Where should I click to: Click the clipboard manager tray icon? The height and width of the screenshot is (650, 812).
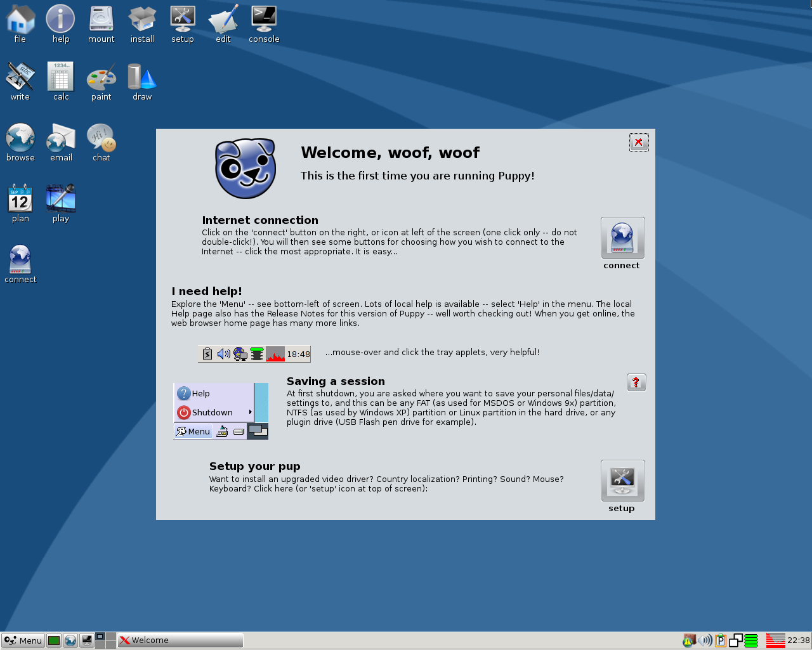(x=721, y=640)
